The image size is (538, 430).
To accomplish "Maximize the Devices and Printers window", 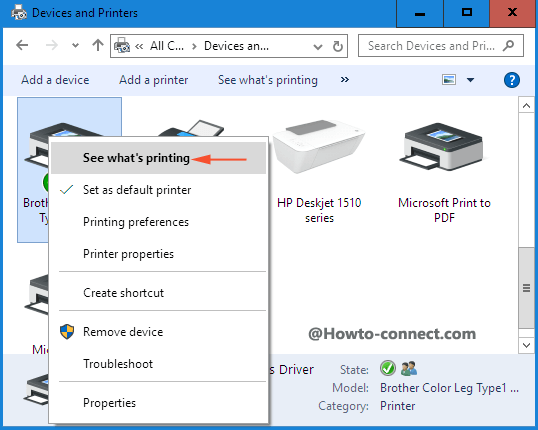I will [x=467, y=13].
